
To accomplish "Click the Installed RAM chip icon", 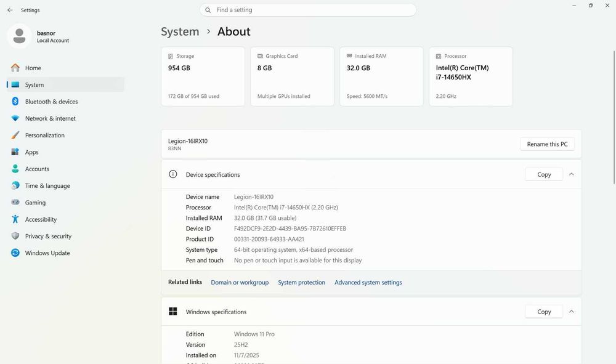I will pyautogui.click(x=349, y=56).
